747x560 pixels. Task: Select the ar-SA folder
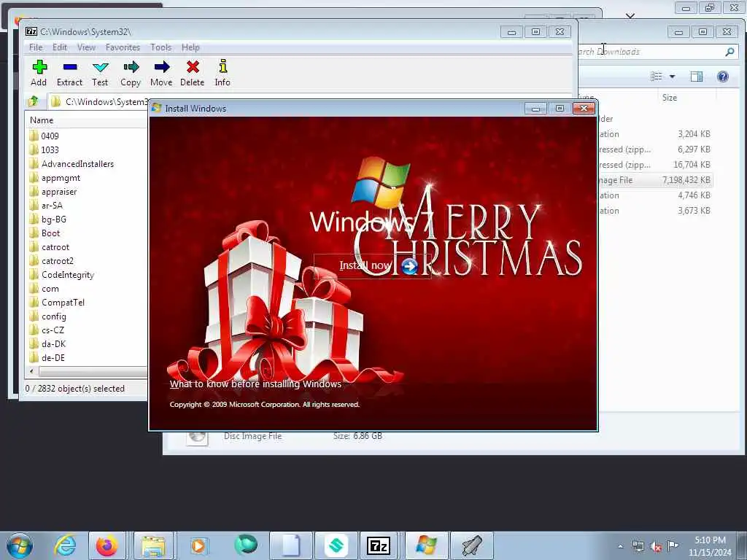click(x=52, y=205)
